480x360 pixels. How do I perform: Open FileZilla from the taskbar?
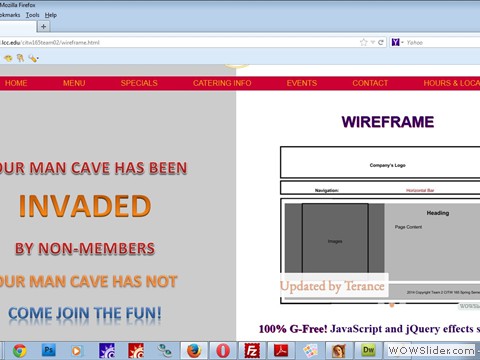tap(252, 351)
